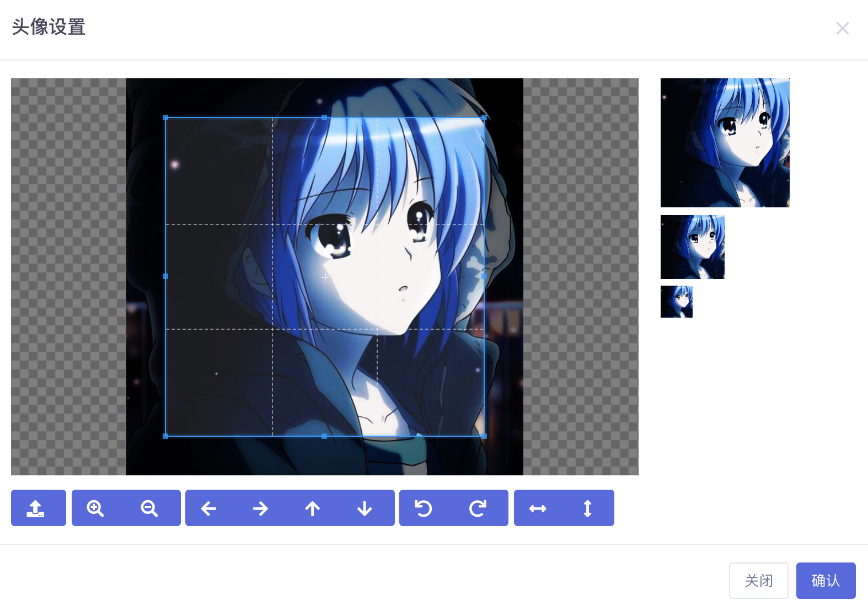Image resolution: width=868 pixels, height=611 pixels.
Task: Click the bottom-left crop box handle
Action: (x=165, y=436)
